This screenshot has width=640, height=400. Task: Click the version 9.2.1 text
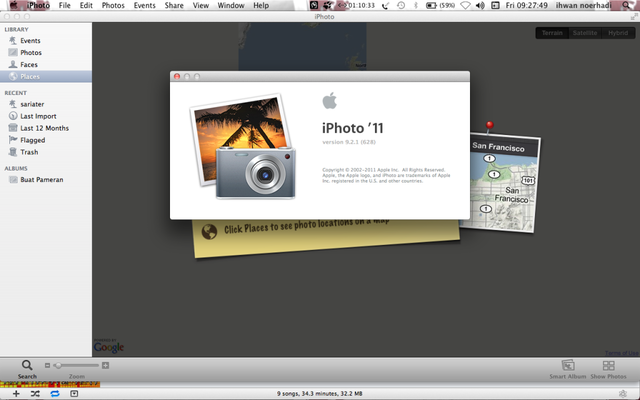pos(349,142)
